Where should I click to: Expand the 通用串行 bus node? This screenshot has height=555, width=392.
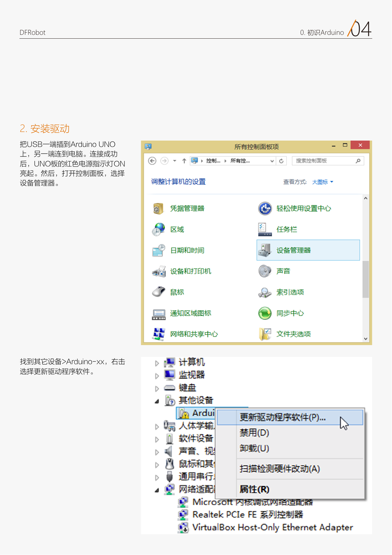coord(157,478)
